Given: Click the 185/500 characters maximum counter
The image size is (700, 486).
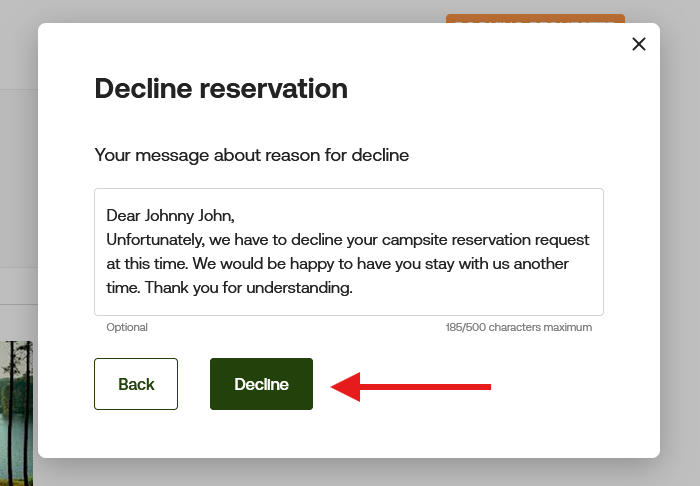Looking at the screenshot, I should click(x=519, y=327).
